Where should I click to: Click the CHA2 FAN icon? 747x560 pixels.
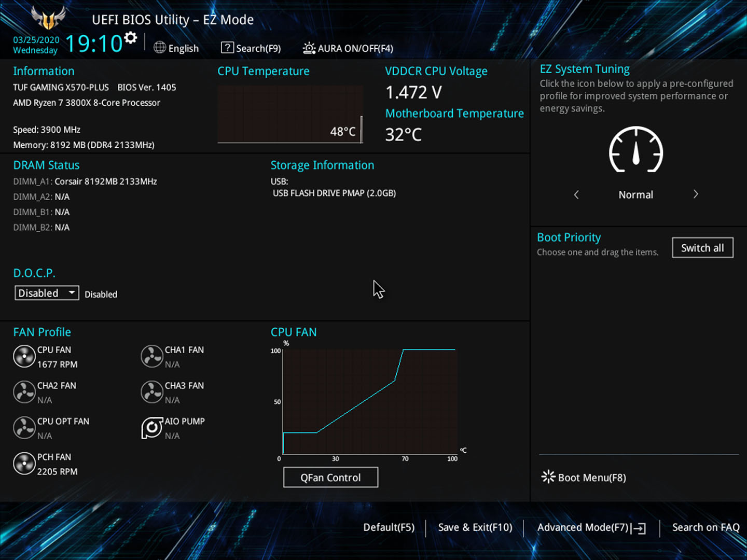pyautogui.click(x=24, y=393)
